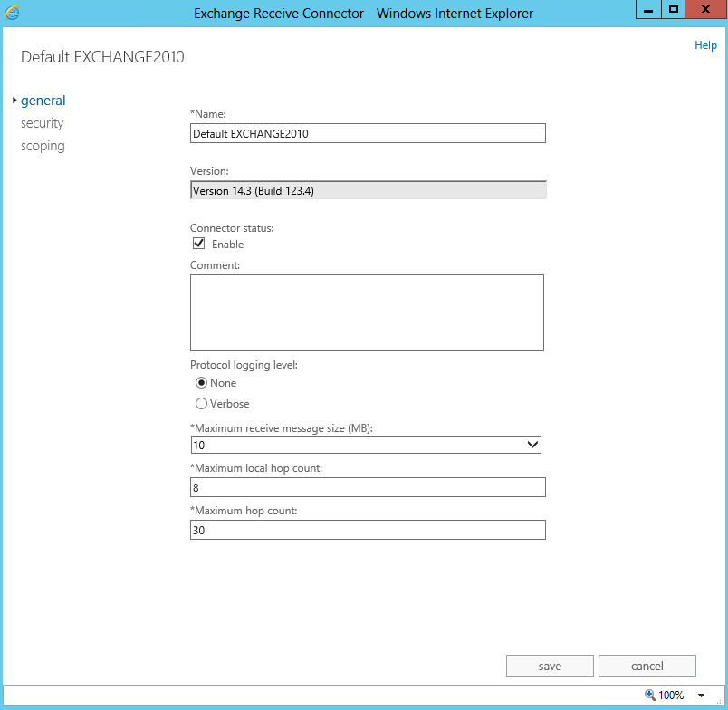Viewport: 728px width, 710px height.
Task: Open the security section
Action: click(x=43, y=123)
